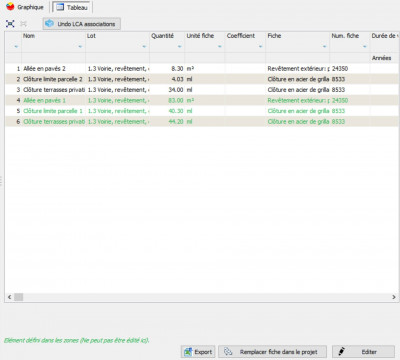Click the Fiche column header
The height and width of the screenshot is (360, 400).
274,36
